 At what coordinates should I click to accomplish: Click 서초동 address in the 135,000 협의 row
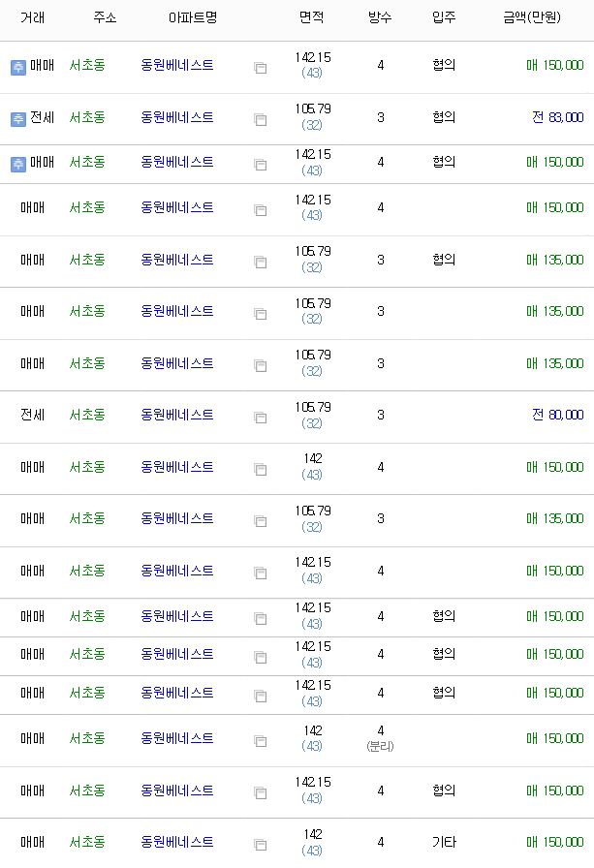click(x=87, y=260)
